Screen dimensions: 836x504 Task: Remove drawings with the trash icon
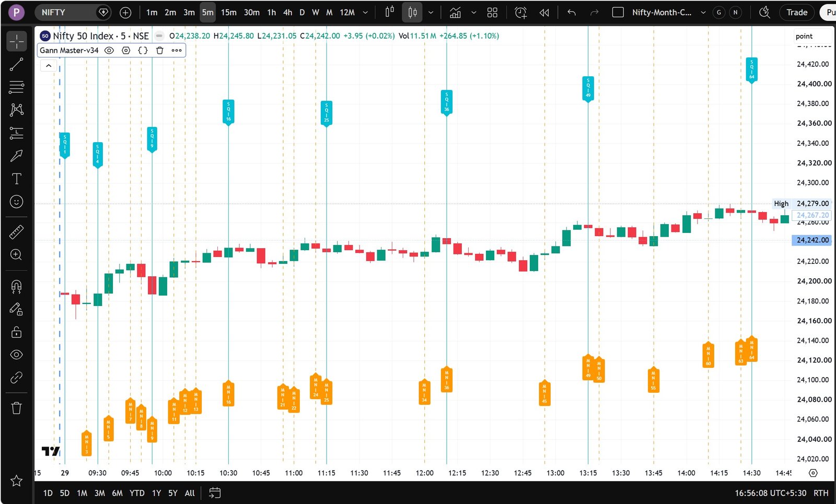(x=17, y=408)
